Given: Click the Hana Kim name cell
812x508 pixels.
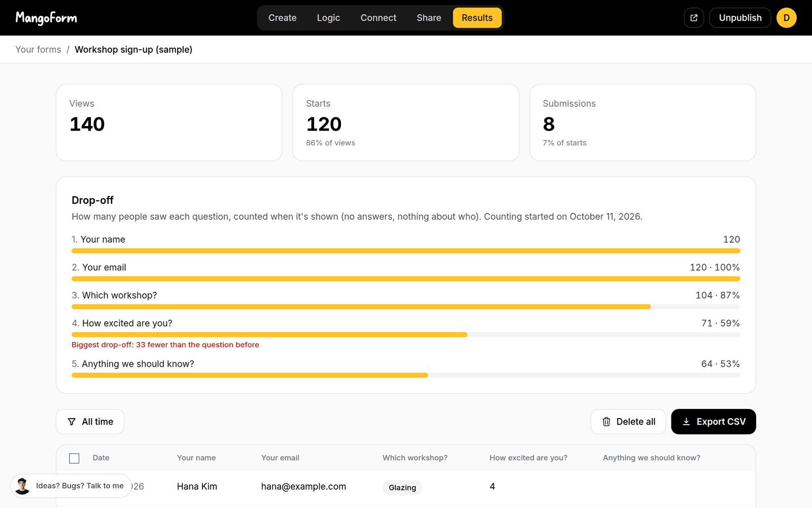Looking at the screenshot, I should click(197, 486).
